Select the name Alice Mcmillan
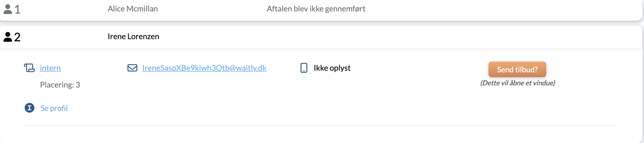Screen dimensions: 644x143 click(x=133, y=9)
